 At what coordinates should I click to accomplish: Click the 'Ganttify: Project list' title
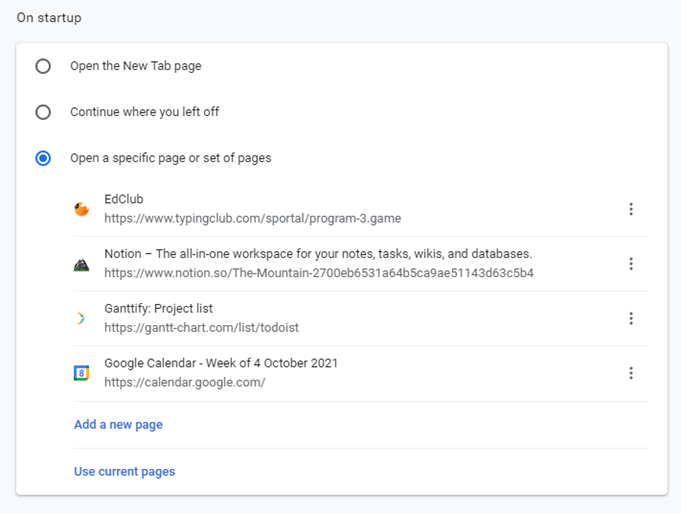pyautogui.click(x=158, y=309)
